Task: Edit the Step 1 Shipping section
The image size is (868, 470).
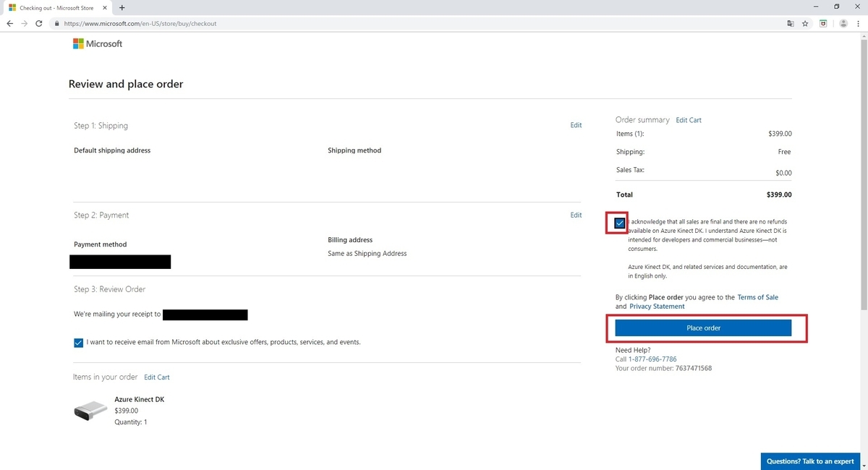Action: [x=576, y=125]
